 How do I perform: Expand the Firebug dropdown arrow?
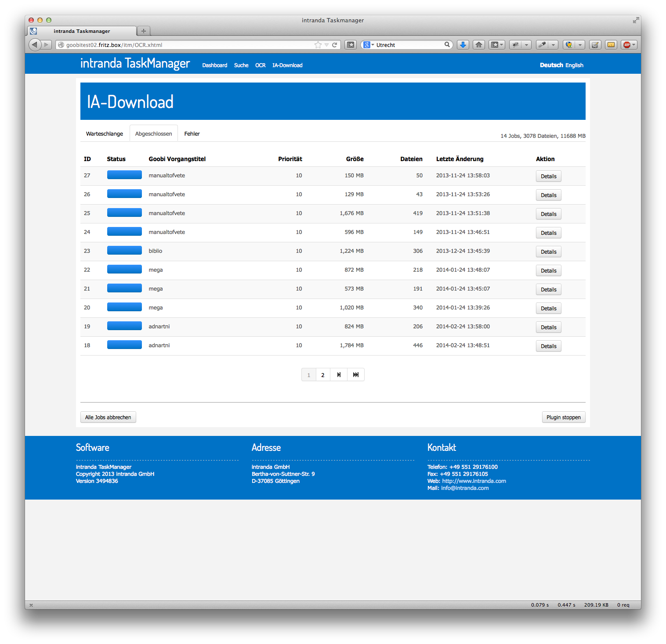coord(526,45)
